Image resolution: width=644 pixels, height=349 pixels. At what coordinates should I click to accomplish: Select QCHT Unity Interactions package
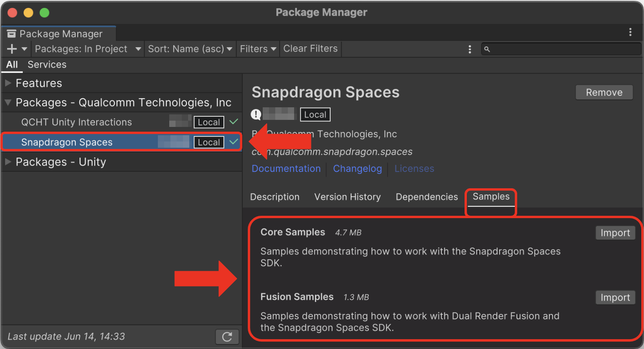pyautogui.click(x=122, y=122)
